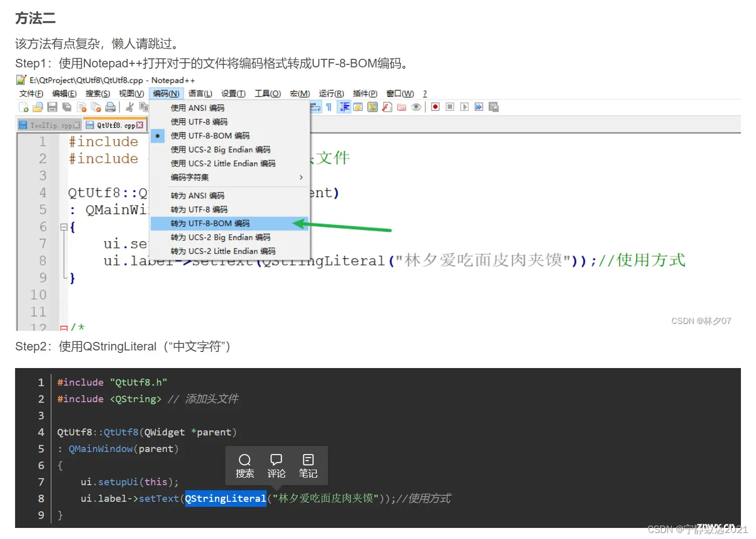Viewport: 756px width, 539px height.
Task: Click the Cut scissors icon
Action: tap(130, 107)
